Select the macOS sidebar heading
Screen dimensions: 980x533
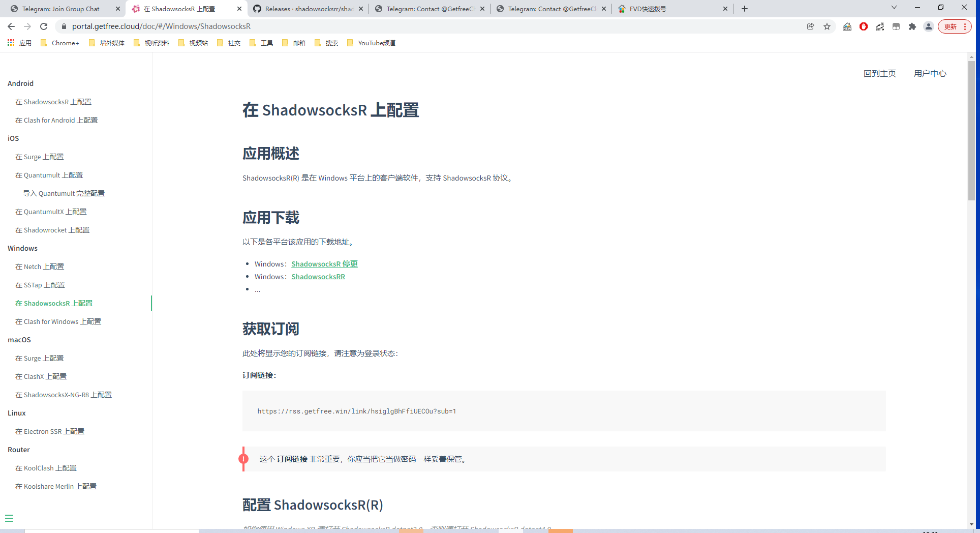pos(19,340)
